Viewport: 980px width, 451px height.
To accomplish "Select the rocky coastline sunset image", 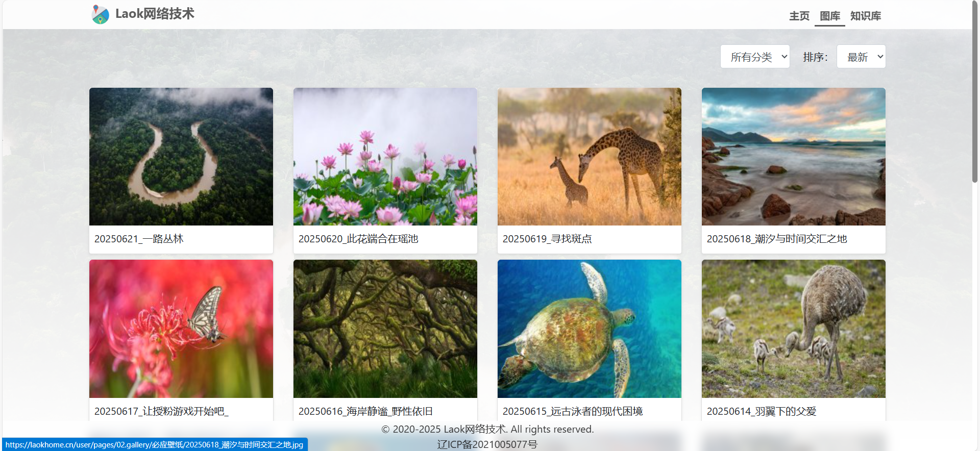I will tap(794, 157).
